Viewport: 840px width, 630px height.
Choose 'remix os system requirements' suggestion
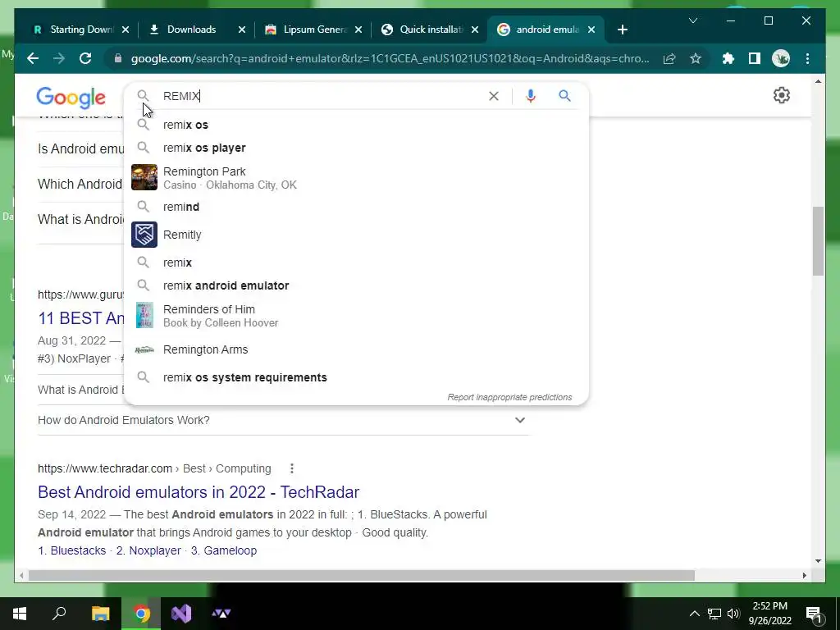click(356, 377)
